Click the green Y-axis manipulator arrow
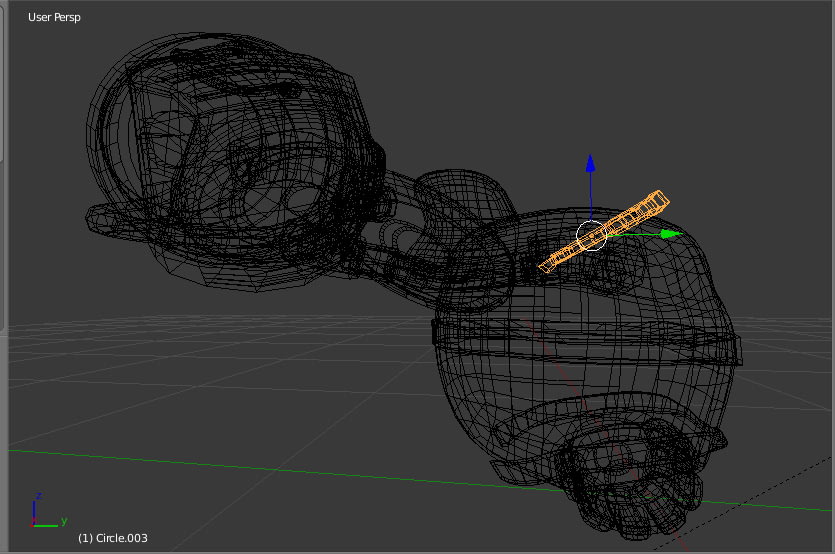This screenshot has height=554, width=835. coord(671,233)
